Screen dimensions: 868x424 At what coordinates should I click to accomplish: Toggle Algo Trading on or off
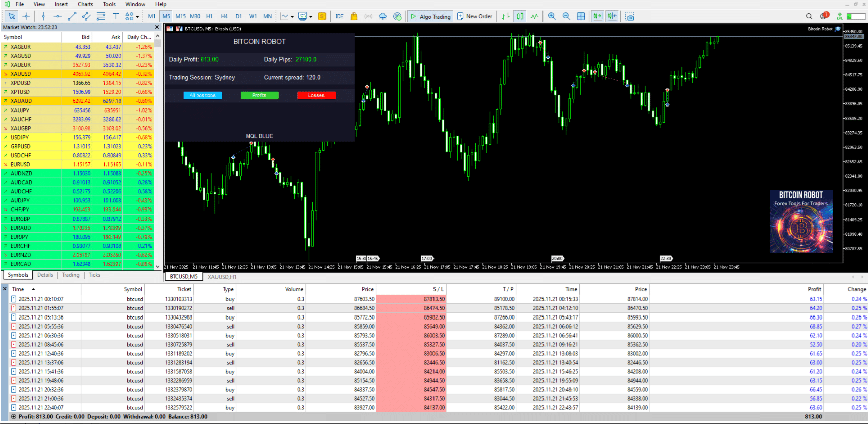pyautogui.click(x=430, y=16)
